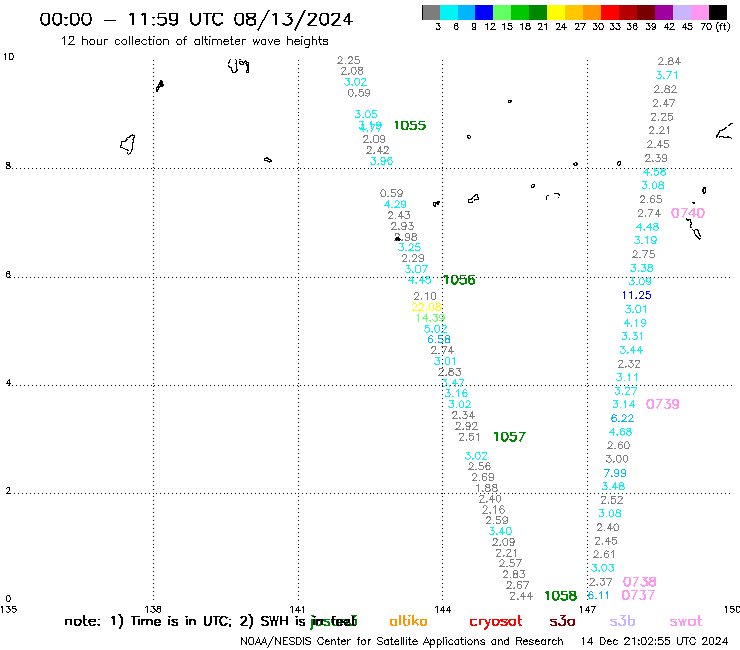Select the 6.11 value at the bottom

coord(598,595)
